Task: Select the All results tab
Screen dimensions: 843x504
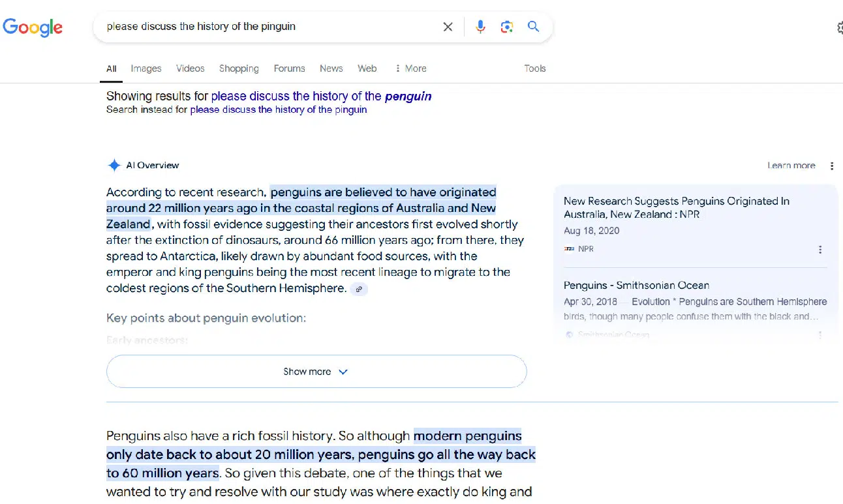Action: [x=112, y=68]
